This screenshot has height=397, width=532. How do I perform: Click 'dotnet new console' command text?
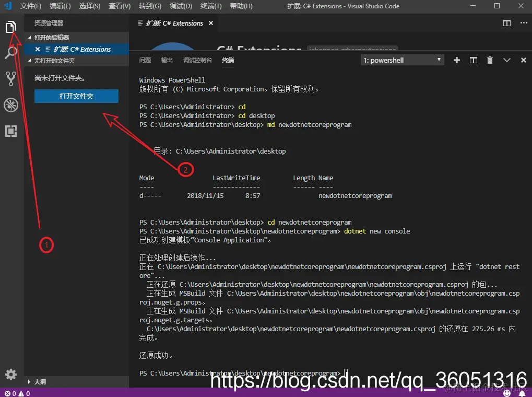pyautogui.click(x=377, y=231)
